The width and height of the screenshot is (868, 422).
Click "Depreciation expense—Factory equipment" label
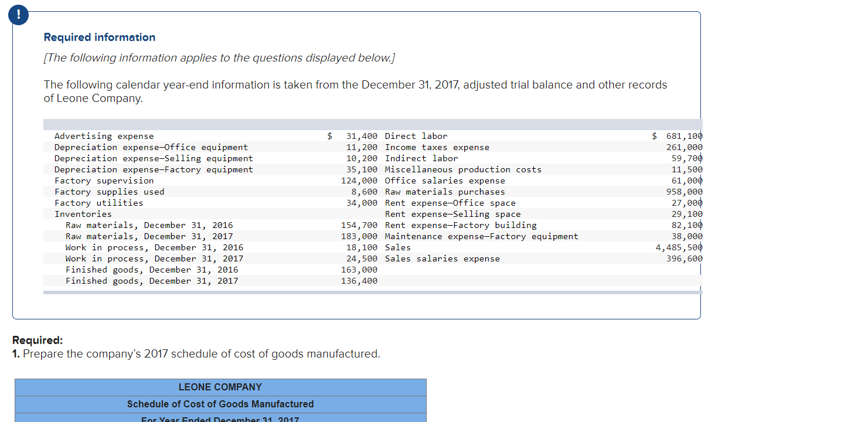[154, 169]
